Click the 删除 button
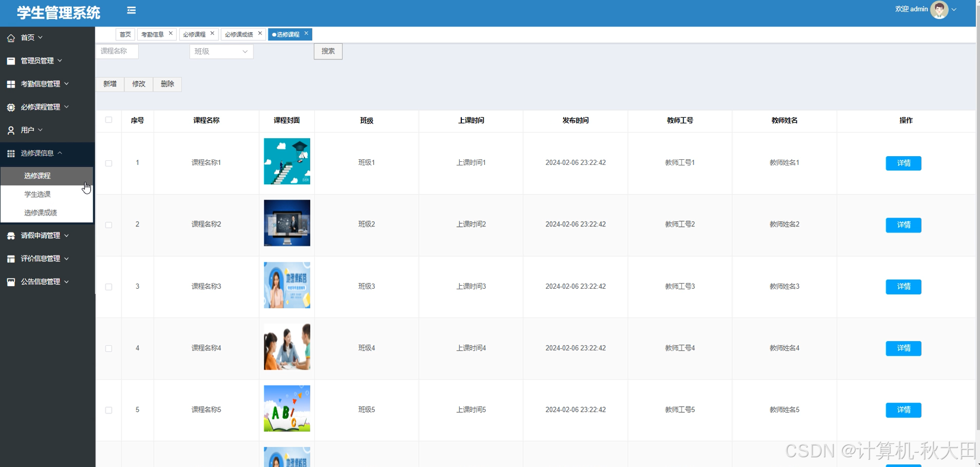The width and height of the screenshot is (980, 467). coord(167,84)
